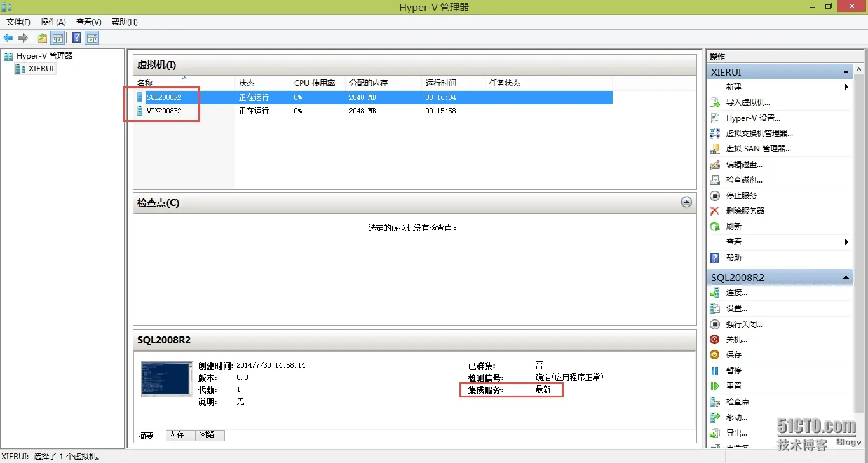Expand the 新建 submenu in the actions pane

[847, 87]
